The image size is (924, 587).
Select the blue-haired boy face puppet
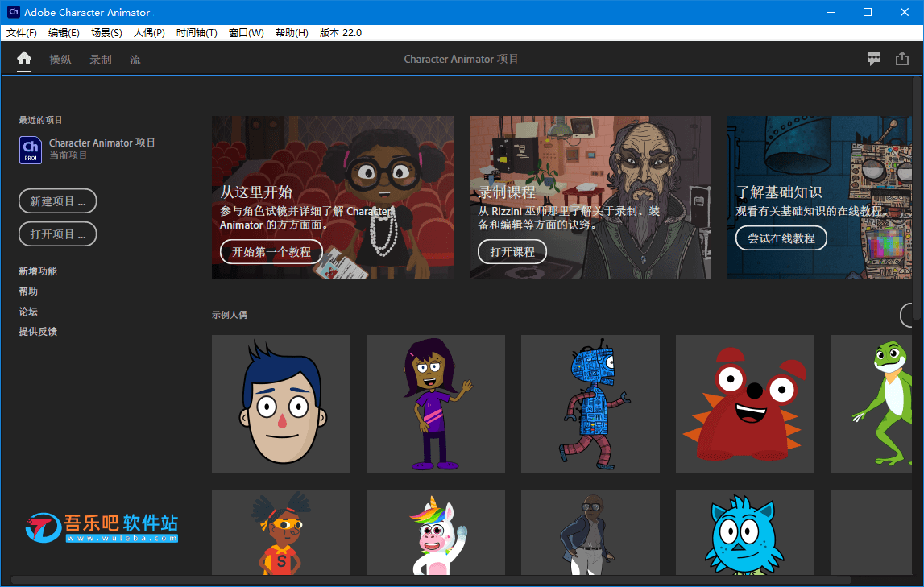point(281,404)
